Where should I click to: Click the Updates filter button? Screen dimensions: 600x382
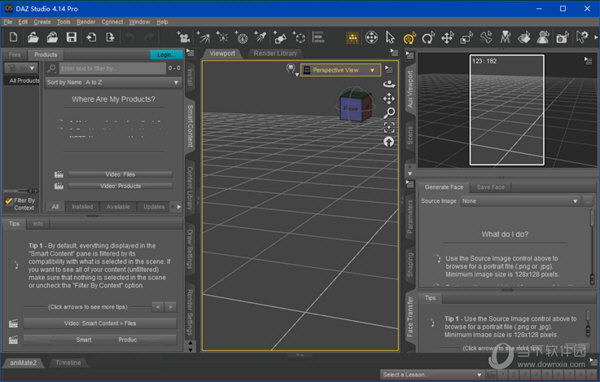coord(154,207)
